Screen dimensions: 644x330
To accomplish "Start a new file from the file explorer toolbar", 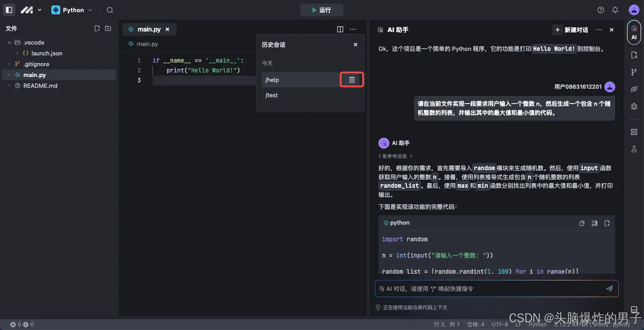I will point(97,28).
